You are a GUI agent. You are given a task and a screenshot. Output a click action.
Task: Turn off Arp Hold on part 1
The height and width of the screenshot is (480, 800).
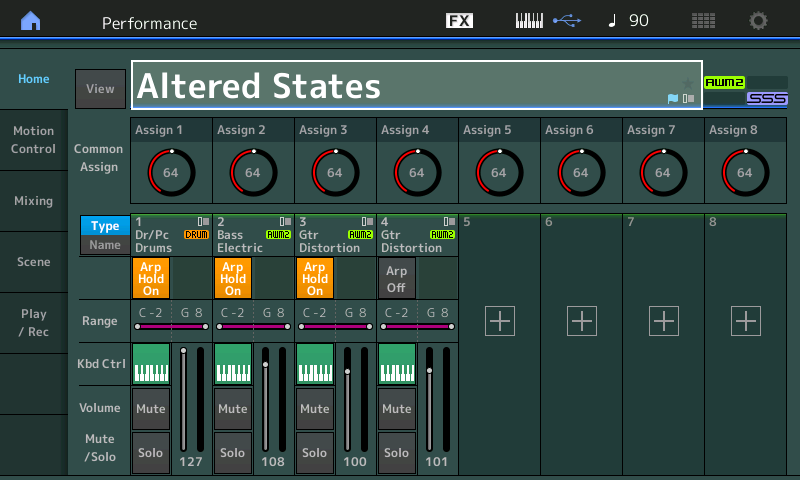pos(151,278)
